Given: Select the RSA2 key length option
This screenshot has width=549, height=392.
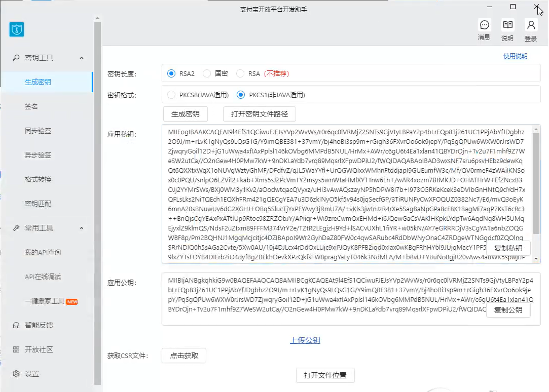Looking at the screenshot, I should (x=171, y=73).
